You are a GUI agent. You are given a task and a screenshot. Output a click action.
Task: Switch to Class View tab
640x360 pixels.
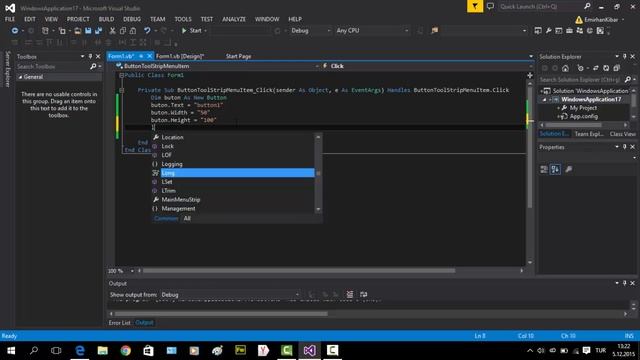622,134
